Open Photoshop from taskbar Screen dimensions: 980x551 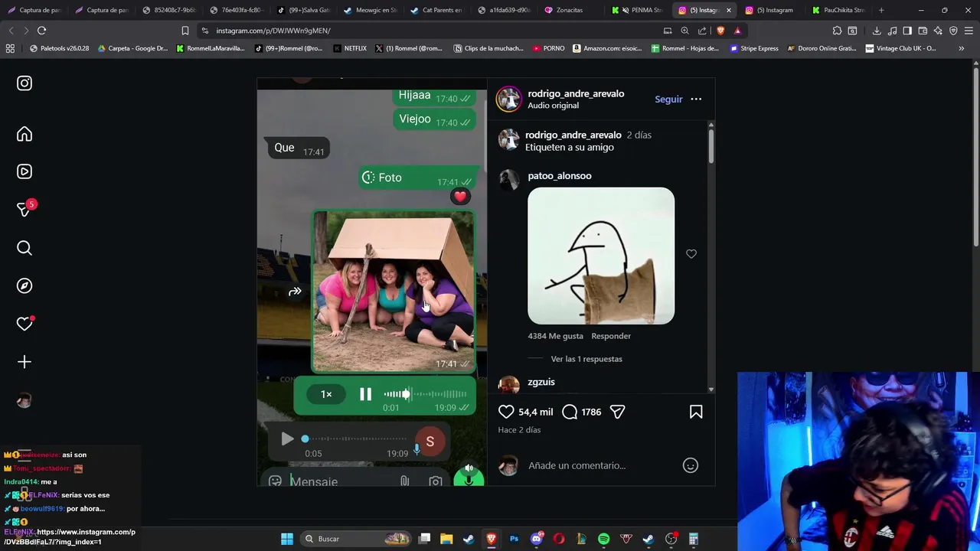click(514, 539)
